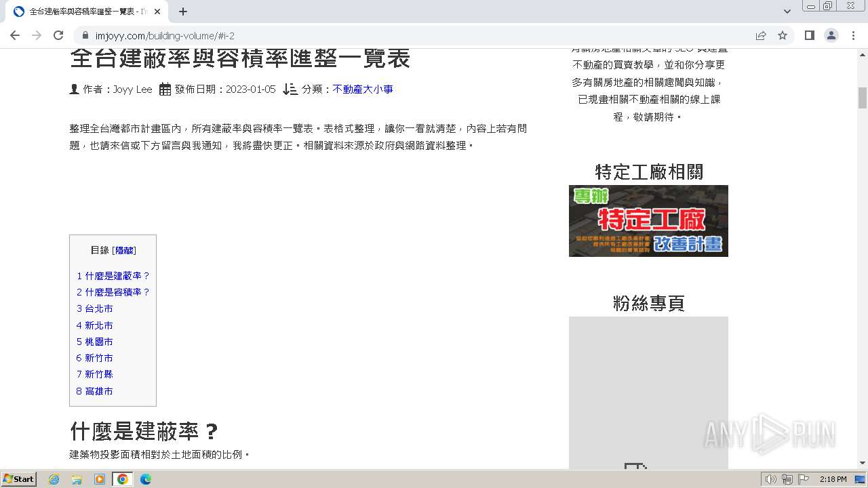
Task: Click the author person icon
Action: coord(75,89)
